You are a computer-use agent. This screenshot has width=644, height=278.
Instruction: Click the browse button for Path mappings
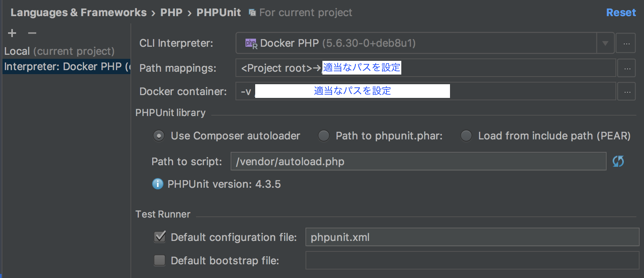[626, 68]
